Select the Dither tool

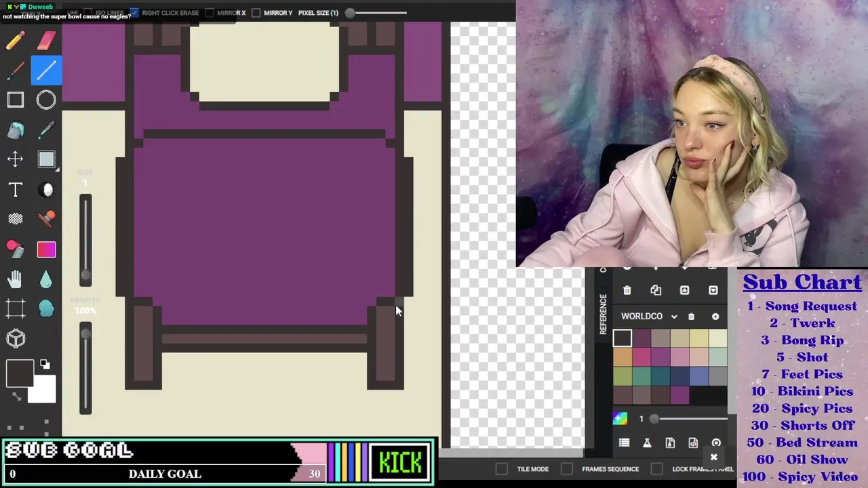[15, 218]
